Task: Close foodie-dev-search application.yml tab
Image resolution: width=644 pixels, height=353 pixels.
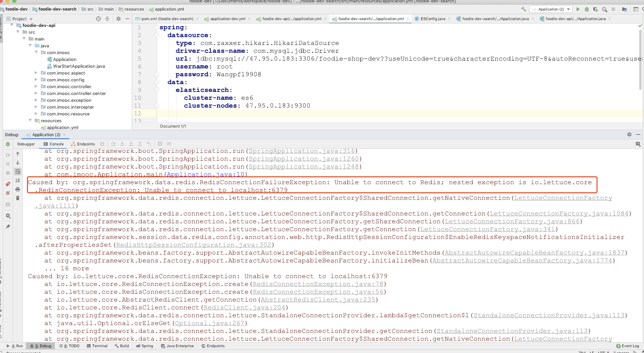Action: coord(408,19)
